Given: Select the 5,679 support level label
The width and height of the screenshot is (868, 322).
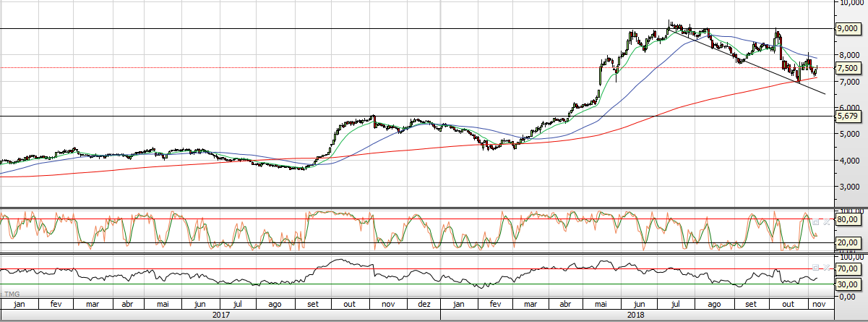Looking at the screenshot, I should (846, 116).
